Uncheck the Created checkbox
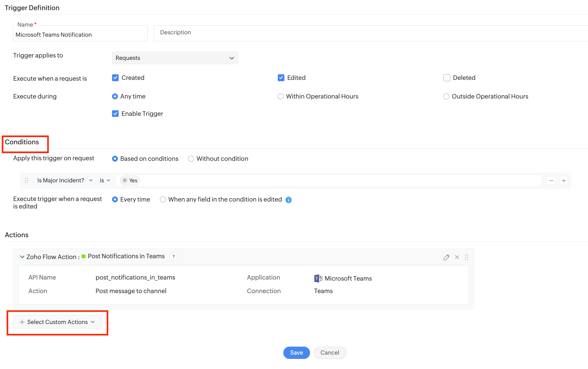This screenshot has height=369, width=588. click(115, 78)
